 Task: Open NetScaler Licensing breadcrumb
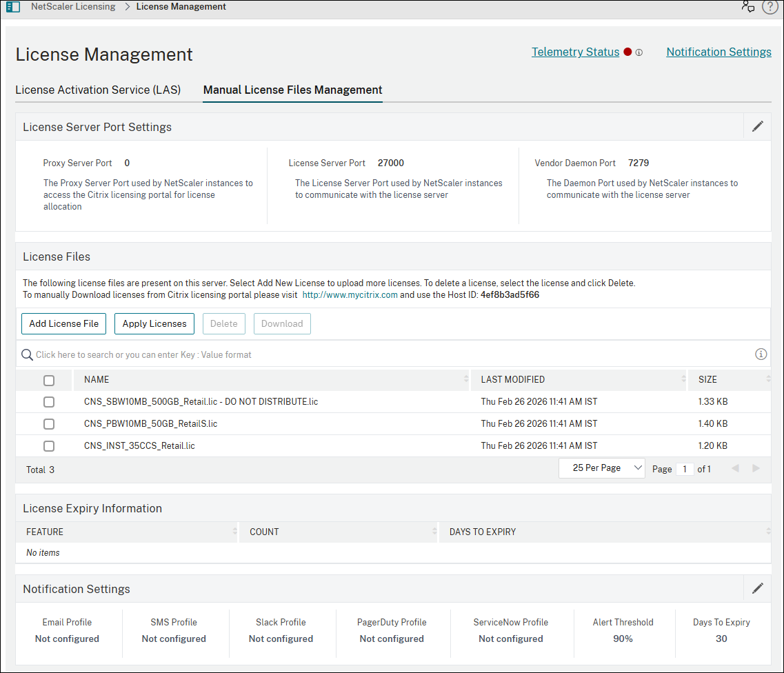(73, 6)
